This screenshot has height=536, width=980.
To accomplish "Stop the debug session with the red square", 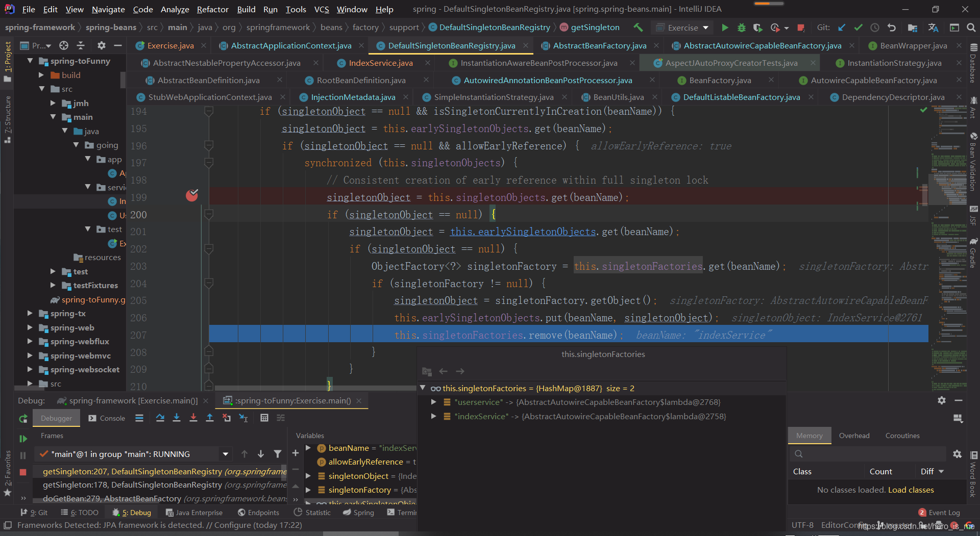I will pyautogui.click(x=23, y=472).
